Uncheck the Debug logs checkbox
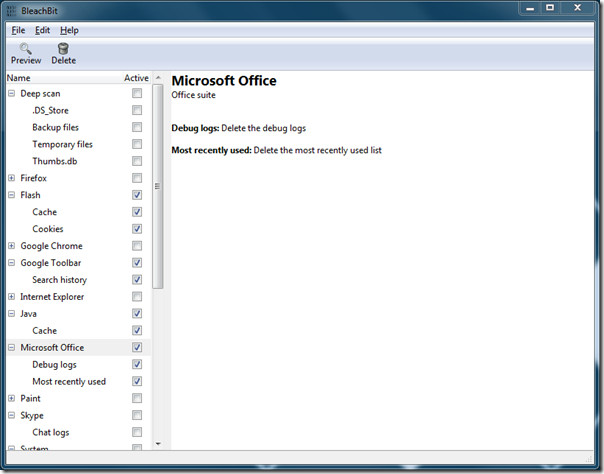This screenshot has height=474, width=604. 137,365
